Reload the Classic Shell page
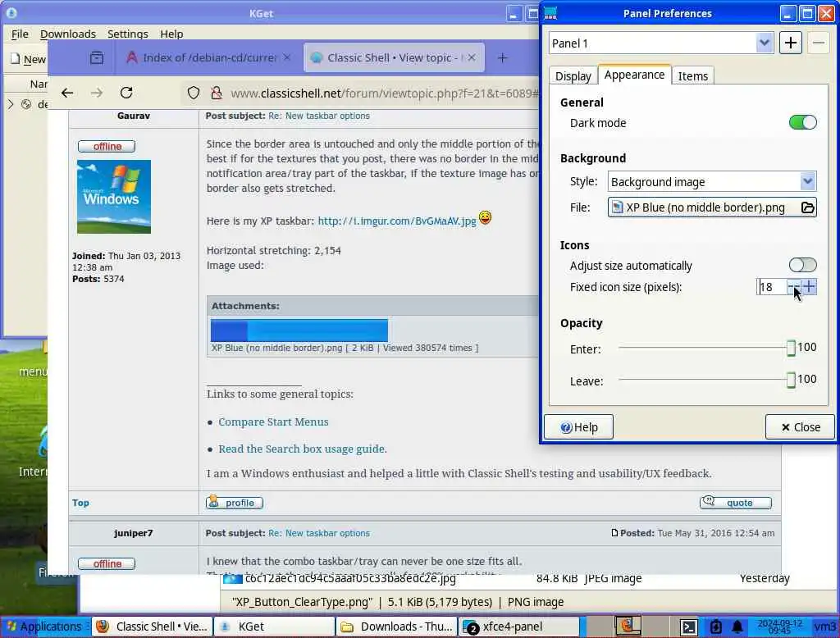The width and height of the screenshot is (840, 638). coord(126,93)
